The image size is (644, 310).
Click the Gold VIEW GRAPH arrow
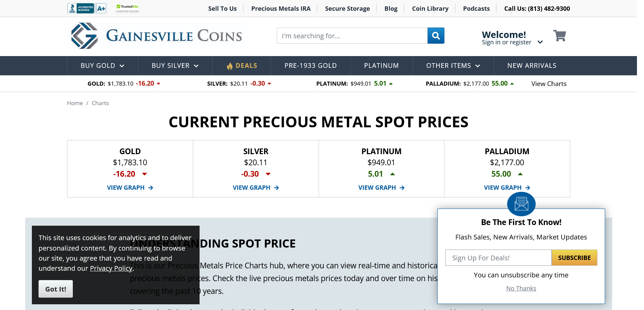pos(151,188)
